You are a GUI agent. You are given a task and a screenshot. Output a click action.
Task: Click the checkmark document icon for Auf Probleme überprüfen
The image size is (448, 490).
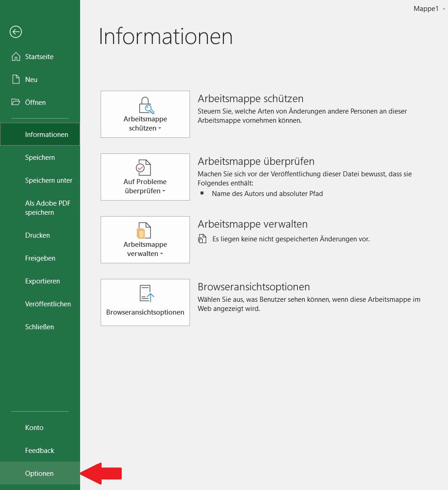tap(144, 168)
